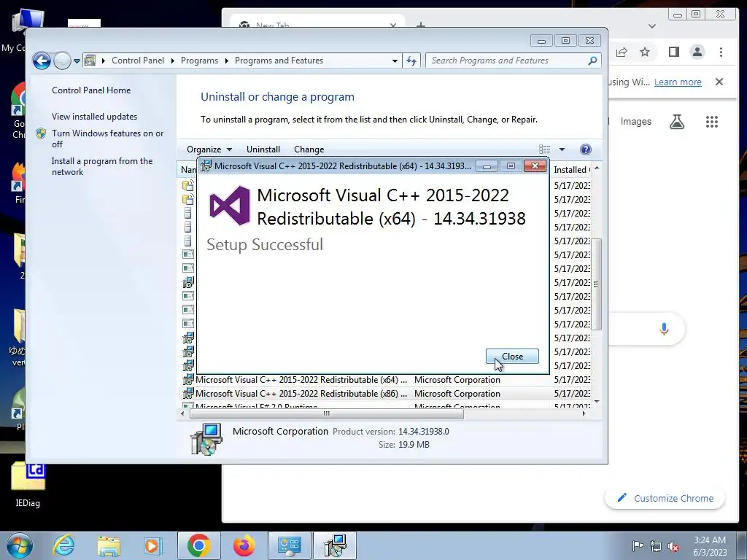Open Firefox from the taskbar
747x560 pixels.
(244, 545)
